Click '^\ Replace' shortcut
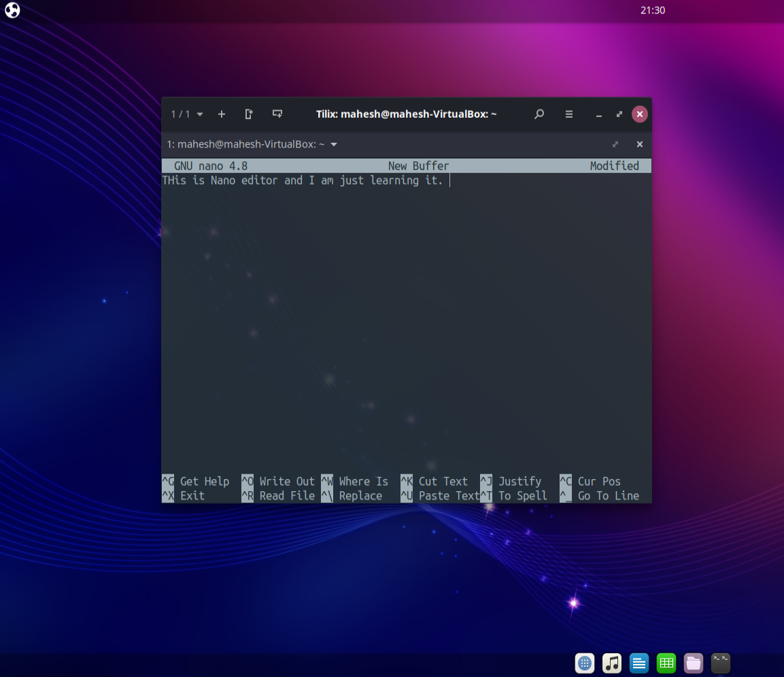Image resolution: width=784 pixels, height=677 pixels. click(352, 496)
